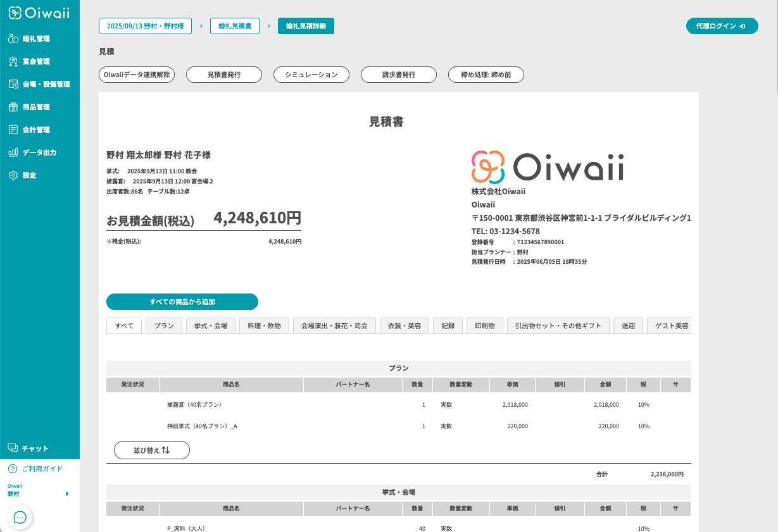Click 締め処理: 締め前 button
Screen dimensions: 778x532
[x=486, y=75]
